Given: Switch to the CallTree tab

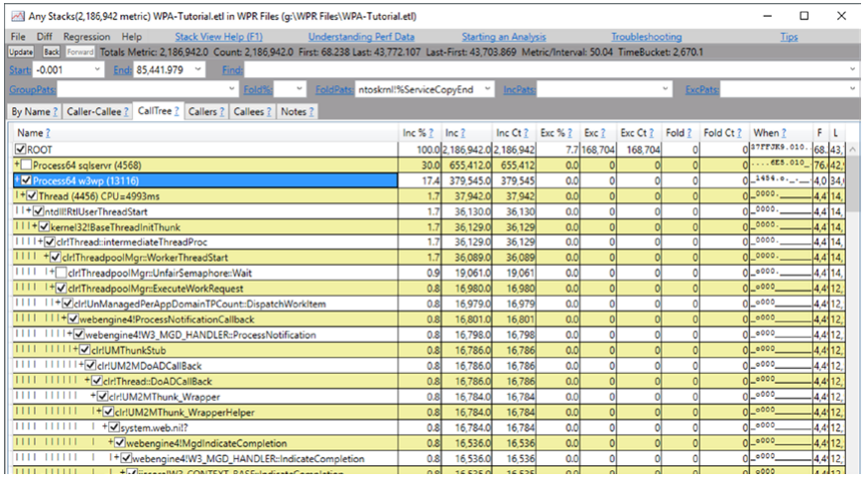Looking at the screenshot, I should click(x=158, y=111).
